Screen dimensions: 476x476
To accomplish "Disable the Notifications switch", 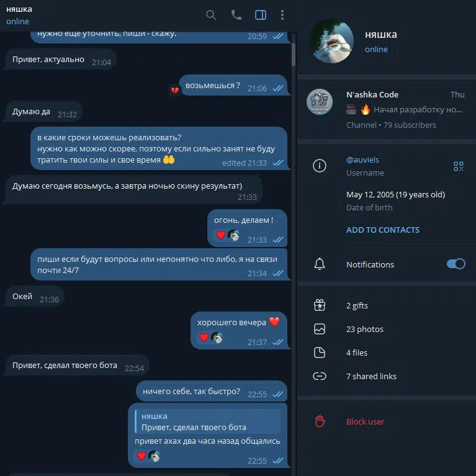I will [x=456, y=264].
